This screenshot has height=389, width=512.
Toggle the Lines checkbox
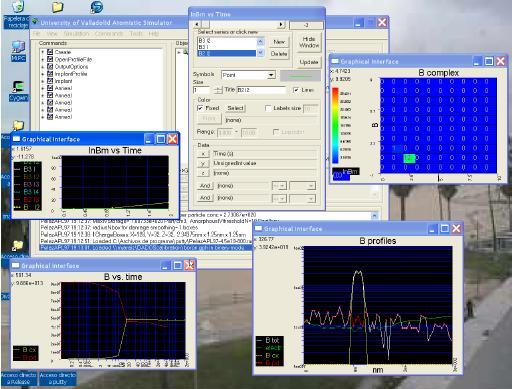click(295, 90)
